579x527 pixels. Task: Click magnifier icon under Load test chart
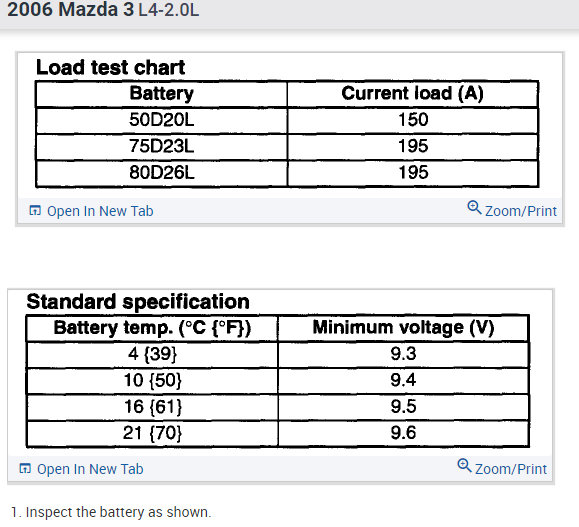(x=474, y=207)
